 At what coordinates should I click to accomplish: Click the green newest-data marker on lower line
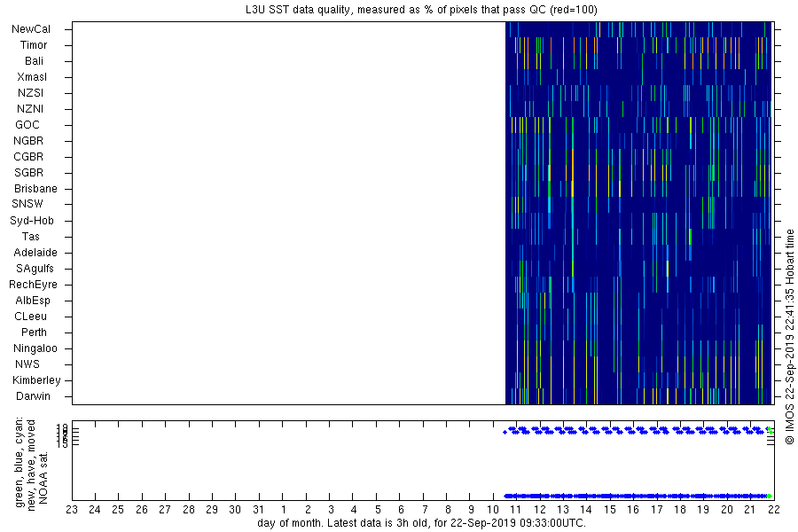pos(770,496)
